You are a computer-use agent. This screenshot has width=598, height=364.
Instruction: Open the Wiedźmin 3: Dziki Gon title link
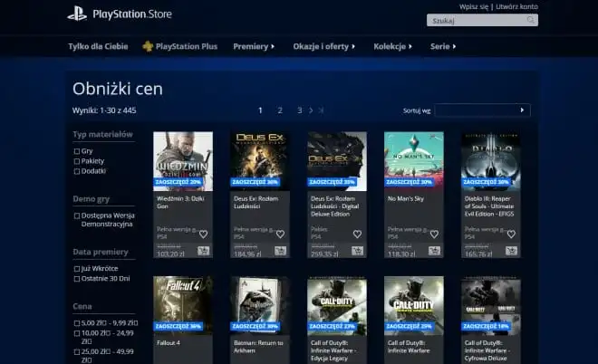click(x=180, y=203)
